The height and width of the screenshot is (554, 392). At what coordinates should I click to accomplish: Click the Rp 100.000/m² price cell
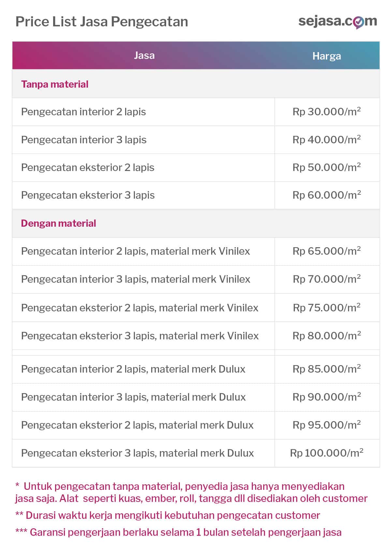point(327,453)
